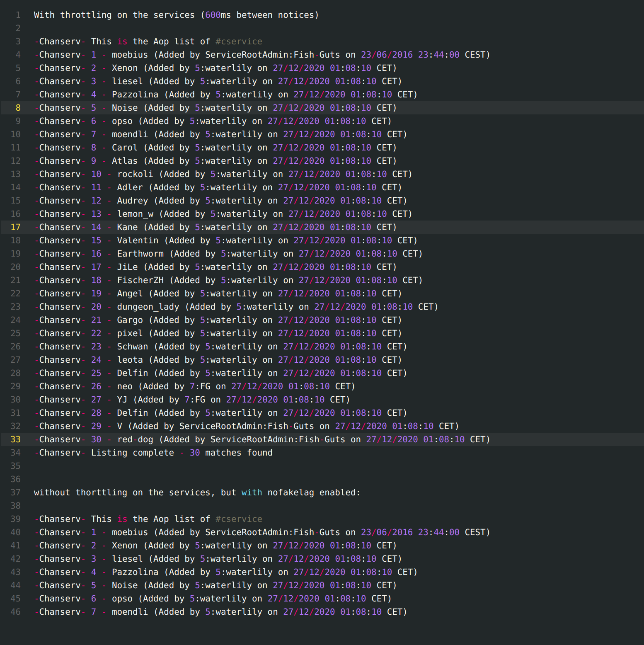Select line number 34 in the gutter
The image size is (644, 645).
coord(15,453)
